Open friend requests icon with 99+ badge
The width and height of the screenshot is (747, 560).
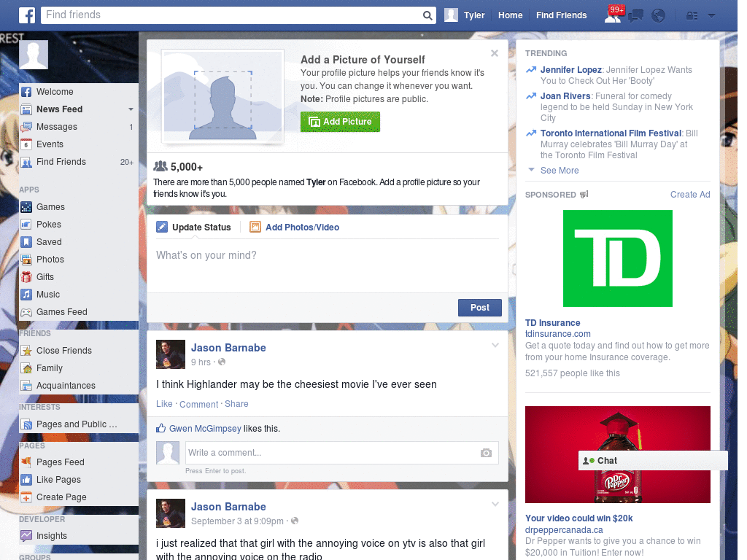click(613, 15)
